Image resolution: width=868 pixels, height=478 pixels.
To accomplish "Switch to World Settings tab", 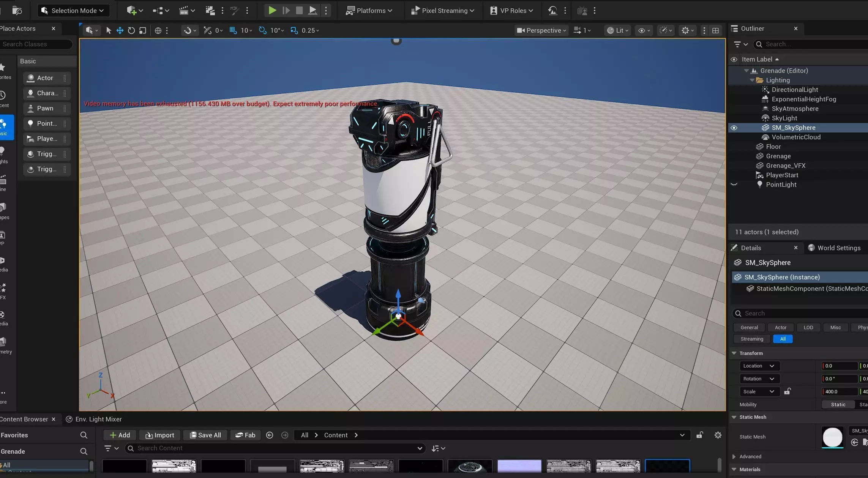I will 834,248.
